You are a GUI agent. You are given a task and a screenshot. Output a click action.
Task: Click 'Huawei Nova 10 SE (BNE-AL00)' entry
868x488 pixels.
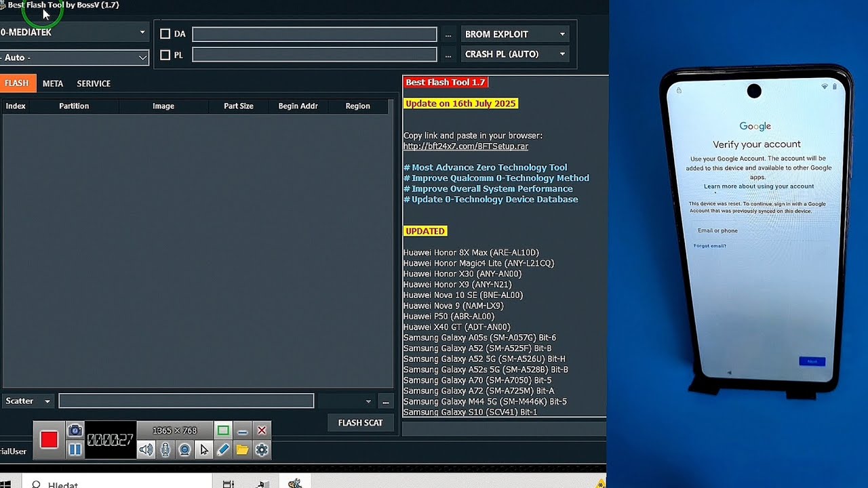coord(463,295)
